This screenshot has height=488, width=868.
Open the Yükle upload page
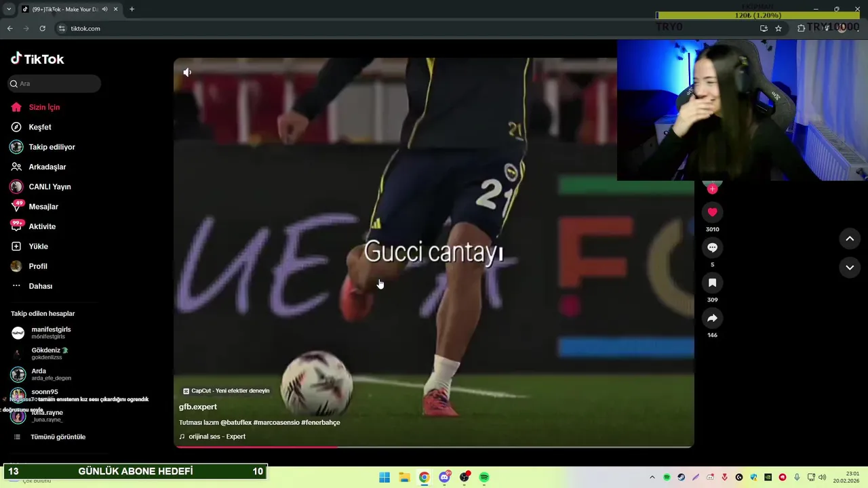pos(29,246)
